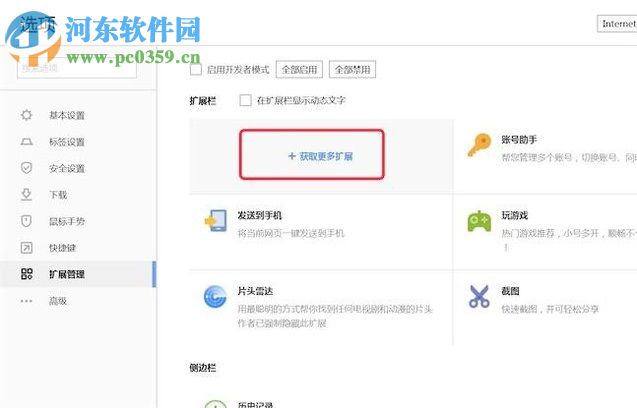The height and width of the screenshot is (408, 637).
Task: Select the 扩展管理 sidebar item
Action: tap(78, 274)
